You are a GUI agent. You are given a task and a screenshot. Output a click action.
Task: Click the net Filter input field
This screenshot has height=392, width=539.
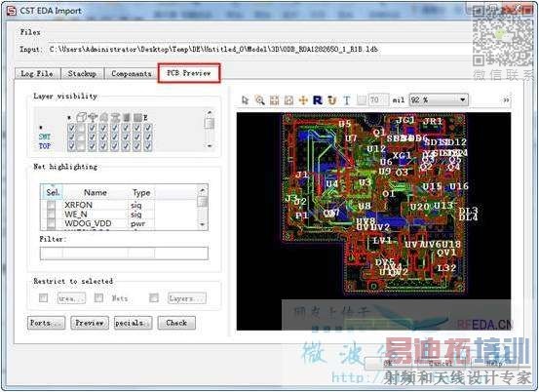click(124, 254)
